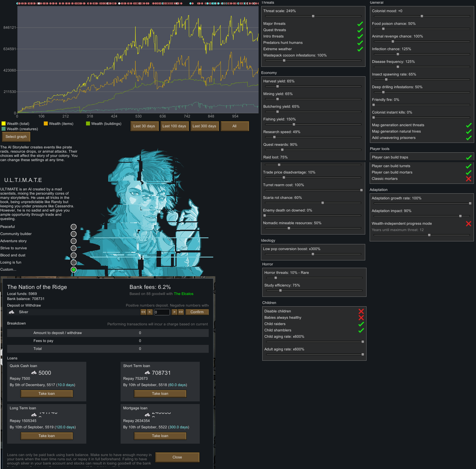Toggle Player can build turrets checkmark
The image size is (476, 469).
click(x=469, y=166)
